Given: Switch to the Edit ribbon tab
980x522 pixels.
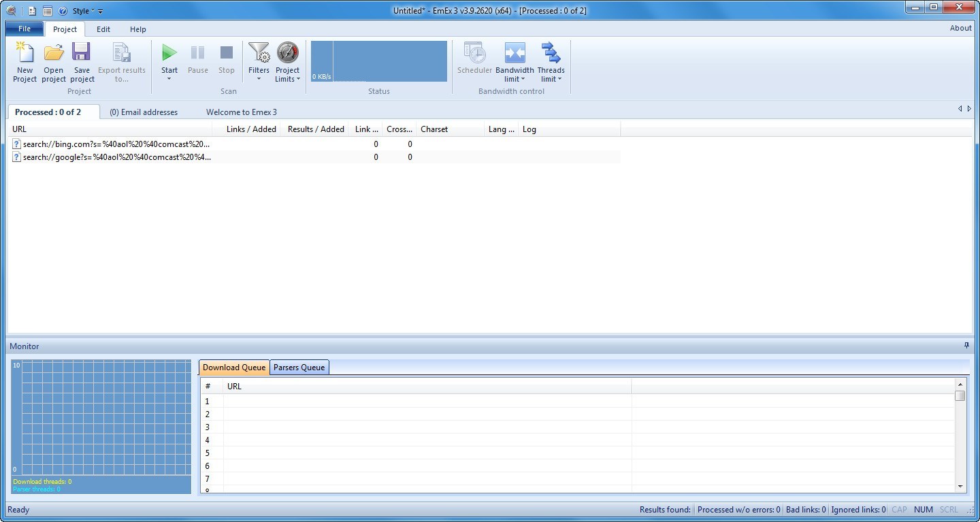Looking at the screenshot, I should [103, 29].
